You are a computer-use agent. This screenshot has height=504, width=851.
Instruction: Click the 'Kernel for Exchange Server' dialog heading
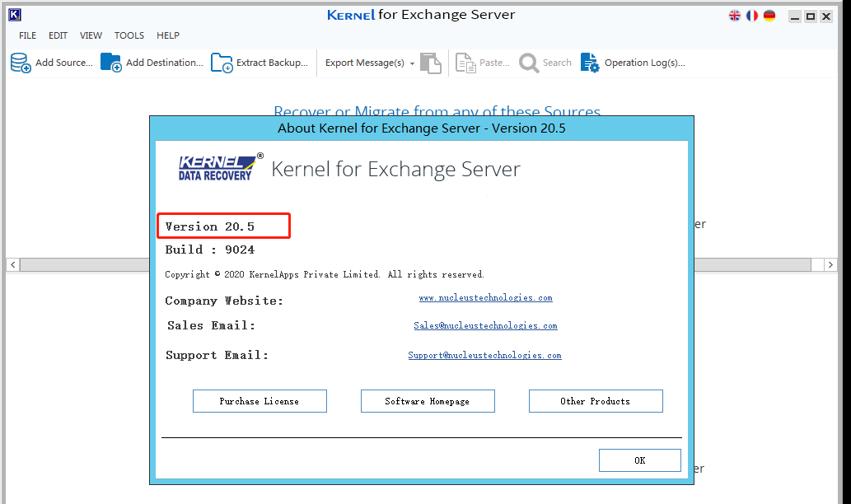click(x=395, y=170)
